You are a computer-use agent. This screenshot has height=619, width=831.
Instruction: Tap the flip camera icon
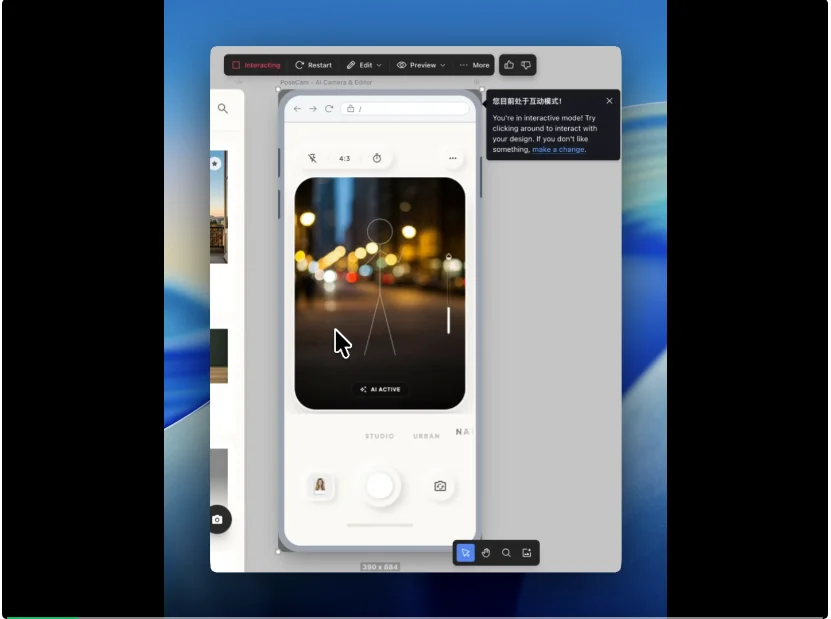[440, 486]
